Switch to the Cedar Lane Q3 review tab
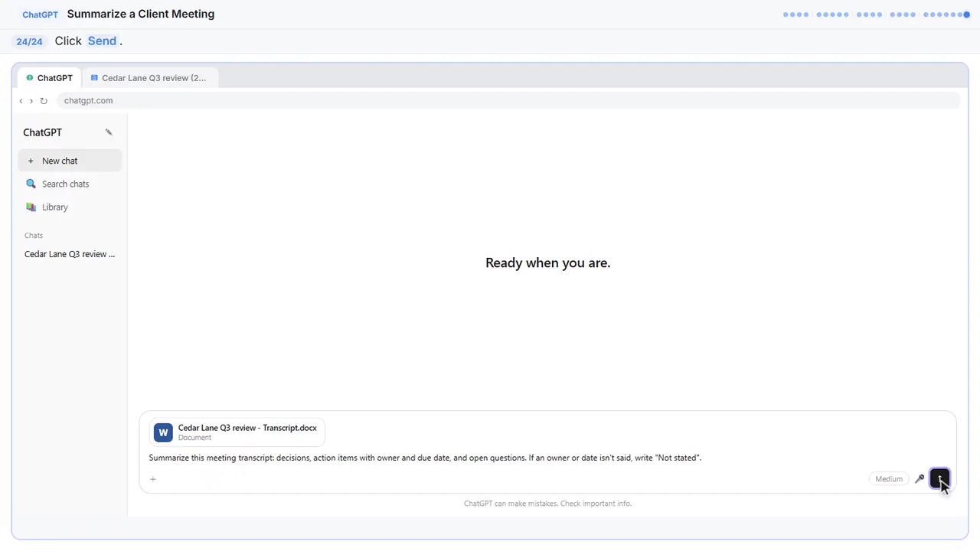 [x=149, y=77]
